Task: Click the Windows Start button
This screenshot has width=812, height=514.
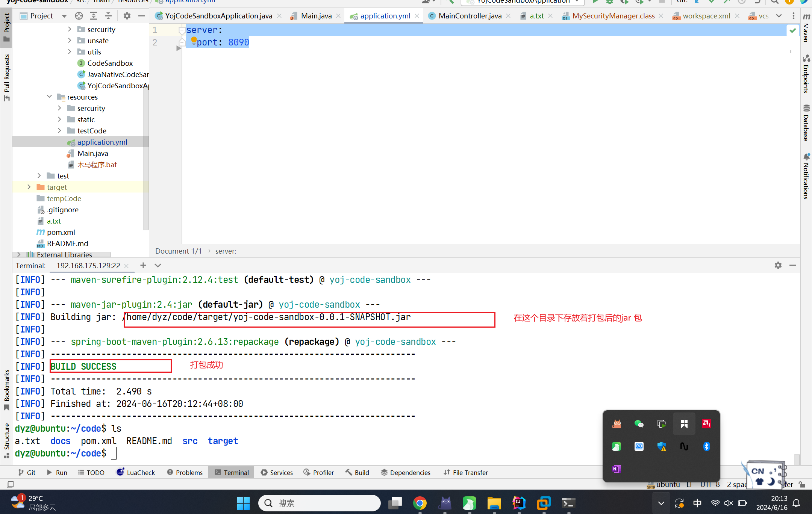Action: [243, 503]
